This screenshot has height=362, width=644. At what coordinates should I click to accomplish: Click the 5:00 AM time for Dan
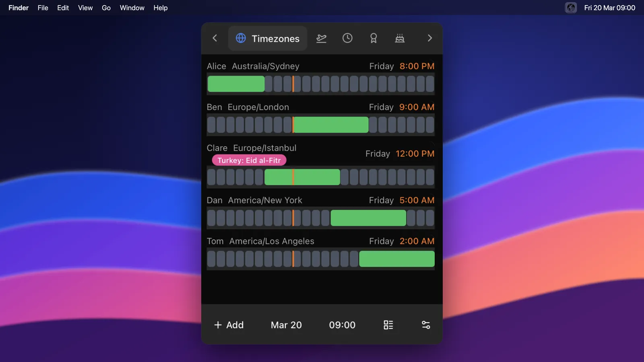[x=417, y=201]
